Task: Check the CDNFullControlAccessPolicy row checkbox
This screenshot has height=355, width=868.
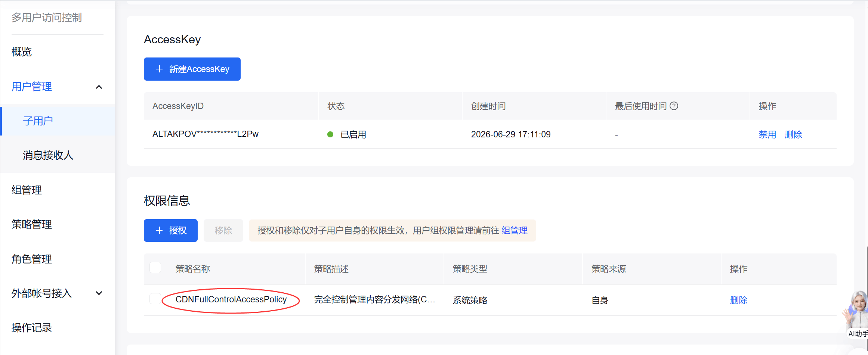Action: click(155, 299)
